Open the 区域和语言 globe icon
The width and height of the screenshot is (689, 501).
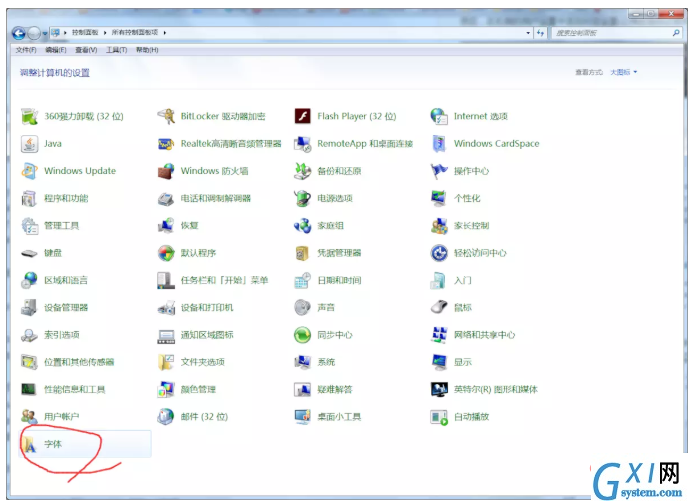[x=29, y=280]
